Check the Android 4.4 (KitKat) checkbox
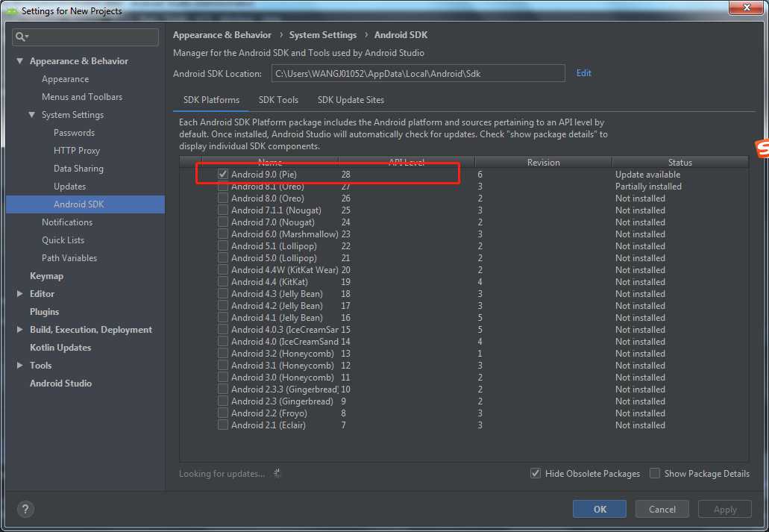This screenshot has height=532, width=769. coord(223,282)
